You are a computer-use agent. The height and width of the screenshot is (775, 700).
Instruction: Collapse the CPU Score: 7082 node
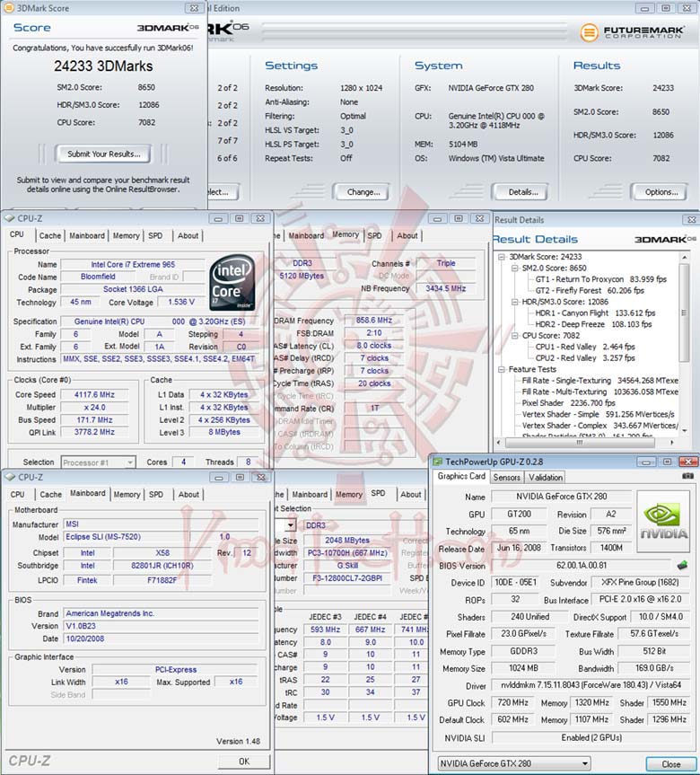coord(514,335)
